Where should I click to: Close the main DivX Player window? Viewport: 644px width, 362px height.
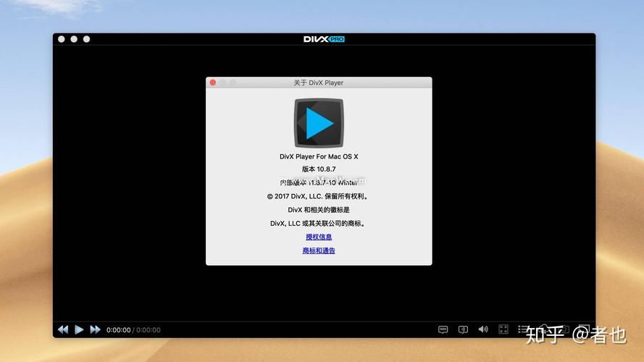(61, 39)
